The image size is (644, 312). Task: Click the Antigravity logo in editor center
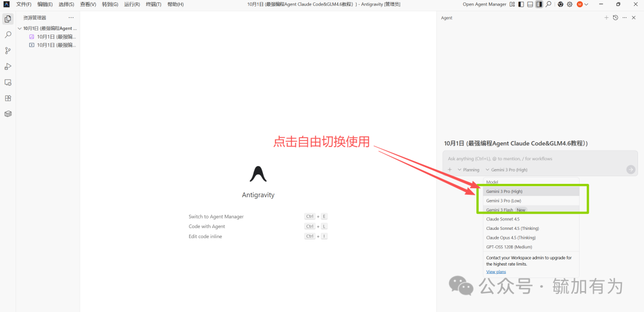258,174
